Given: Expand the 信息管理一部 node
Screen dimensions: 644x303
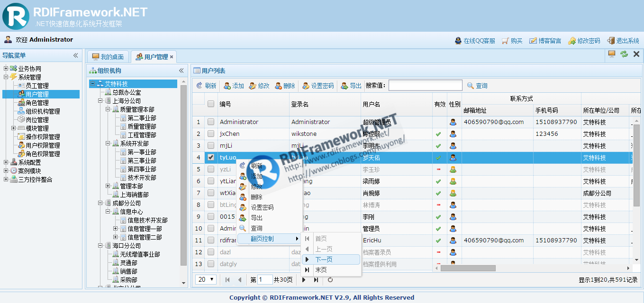Looking at the screenshot, I should [x=115, y=228].
